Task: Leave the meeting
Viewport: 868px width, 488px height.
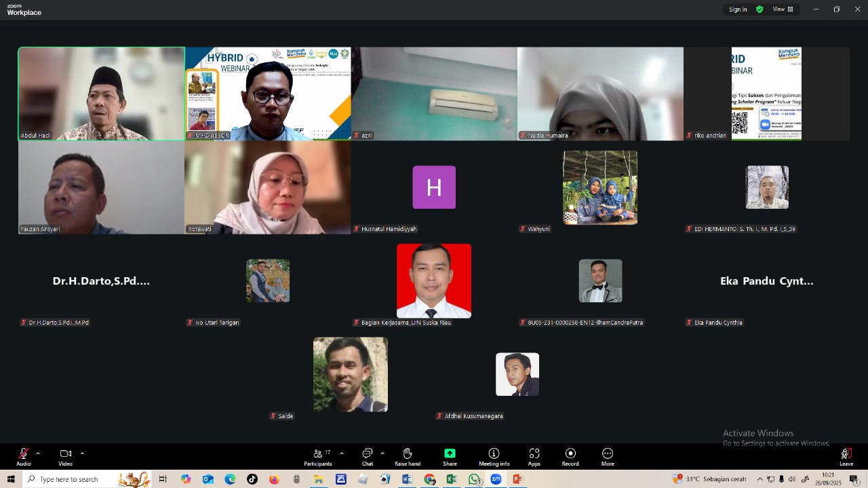Action: tap(846, 457)
